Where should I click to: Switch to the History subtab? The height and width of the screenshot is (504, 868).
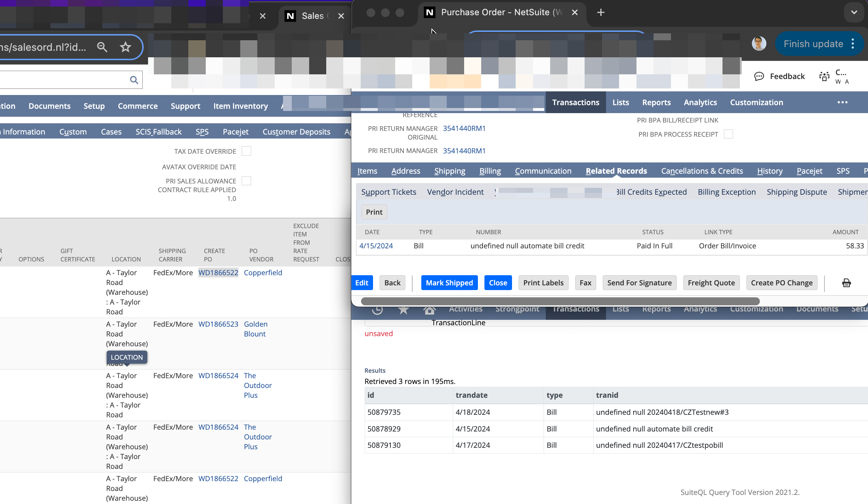[x=770, y=171]
